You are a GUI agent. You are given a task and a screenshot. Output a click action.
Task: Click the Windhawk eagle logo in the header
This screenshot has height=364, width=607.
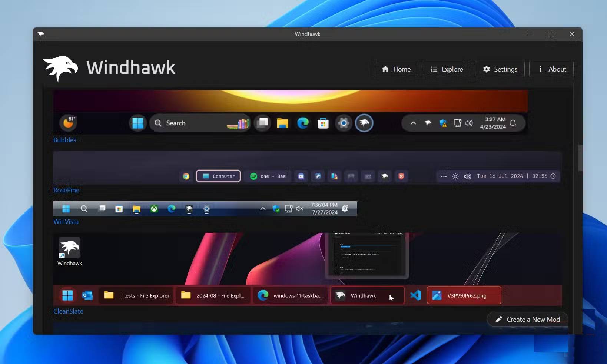61,68
